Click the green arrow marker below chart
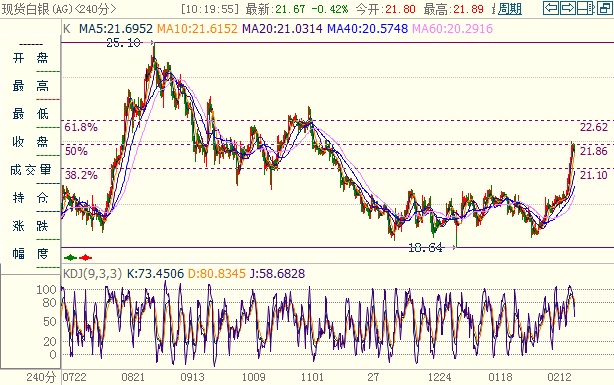Viewport: 614px width, 385px height. coord(70,257)
